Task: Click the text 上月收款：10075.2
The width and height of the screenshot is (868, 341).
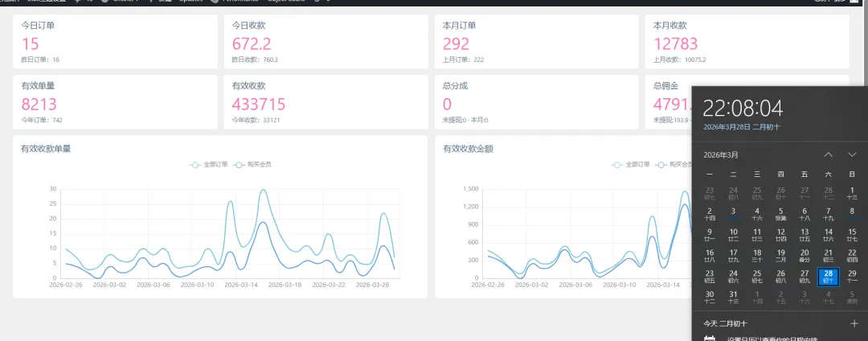Action: [680, 60]
